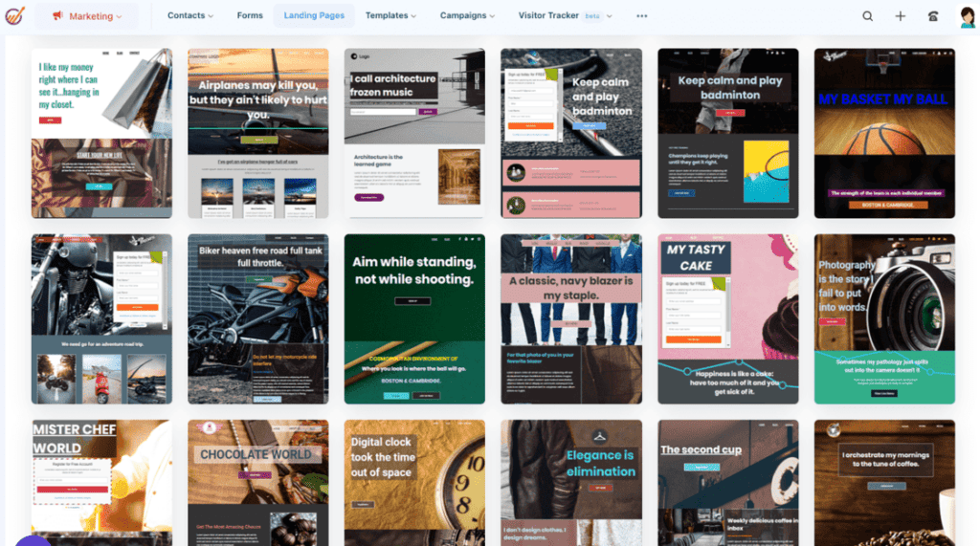
Task: Click the plus icon in top bar
Action: (x=900, y=16)
